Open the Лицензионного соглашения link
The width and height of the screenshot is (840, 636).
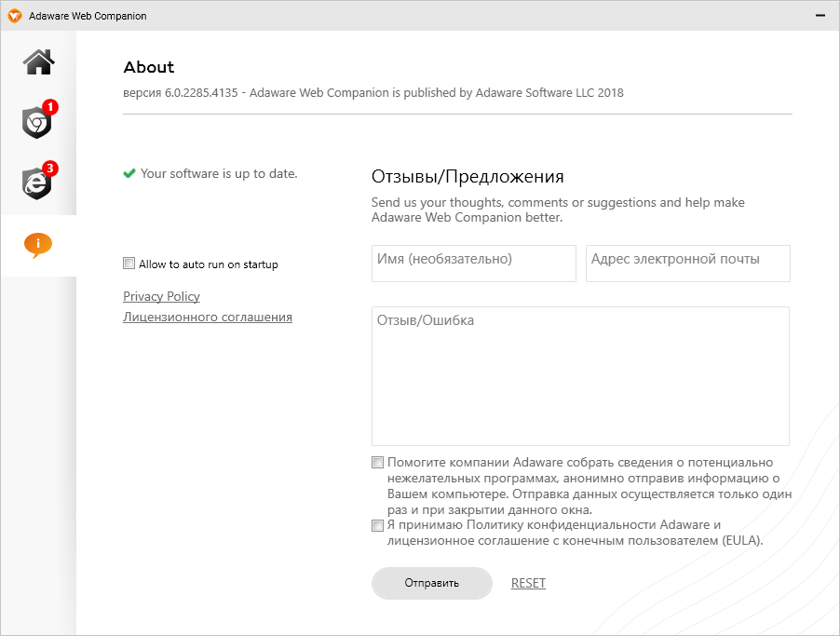tap(208, 317)
